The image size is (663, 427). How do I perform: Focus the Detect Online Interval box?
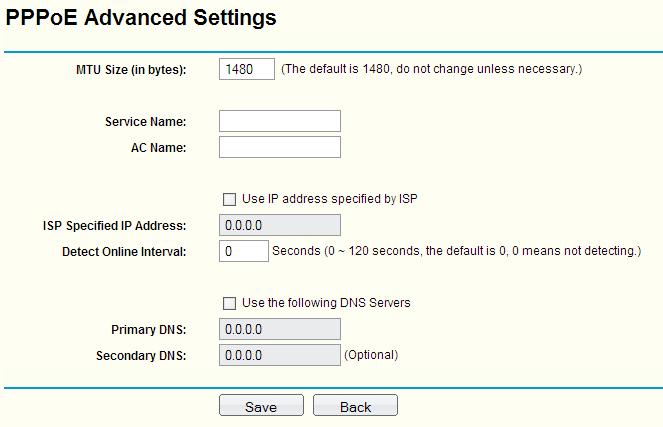243,251
